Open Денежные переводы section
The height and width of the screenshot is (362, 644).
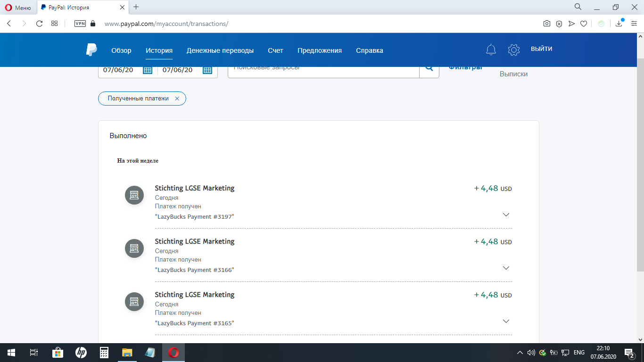coord(220,50)
